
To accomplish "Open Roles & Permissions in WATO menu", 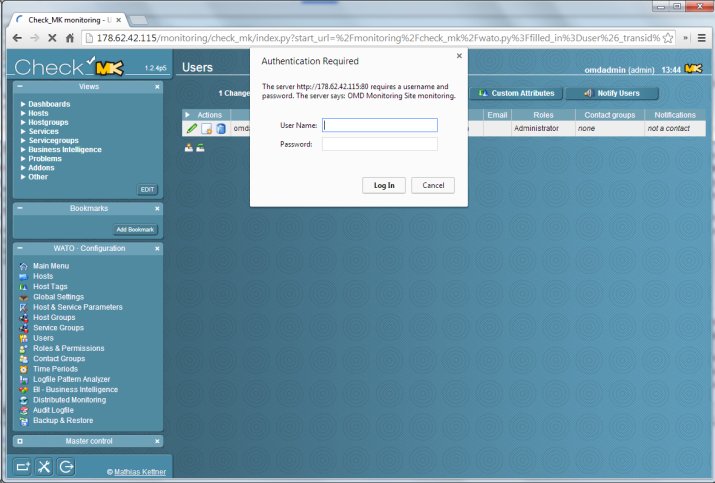I will (68, 348).
